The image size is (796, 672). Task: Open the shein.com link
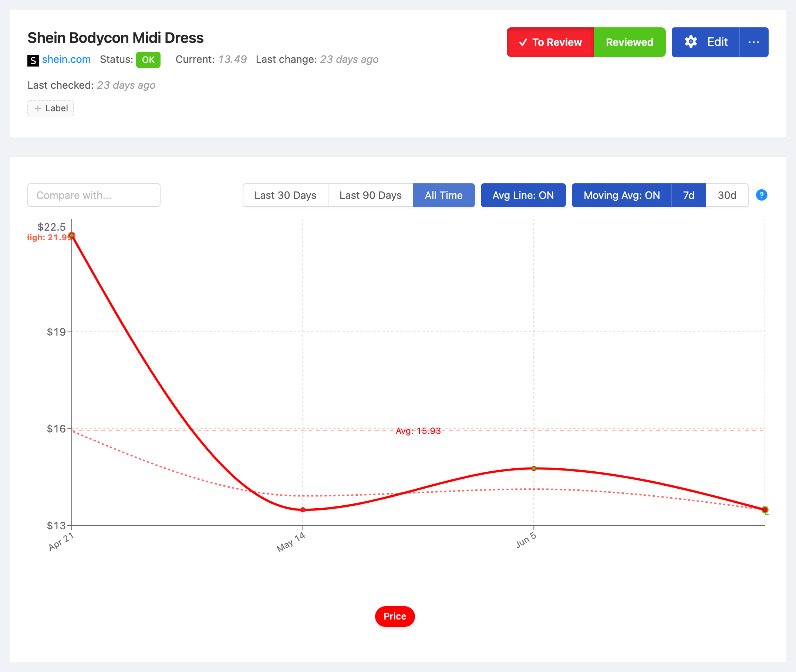(66, 60)
